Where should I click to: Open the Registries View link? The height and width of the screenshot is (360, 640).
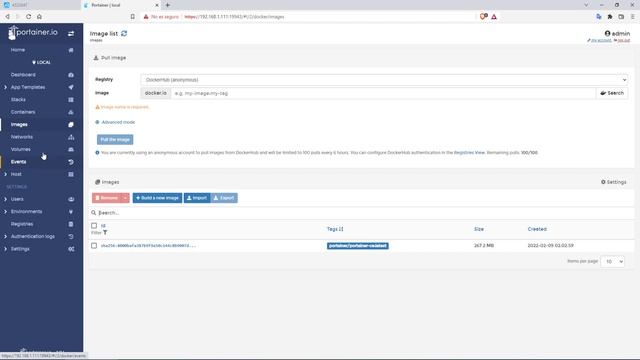point(469,153)
